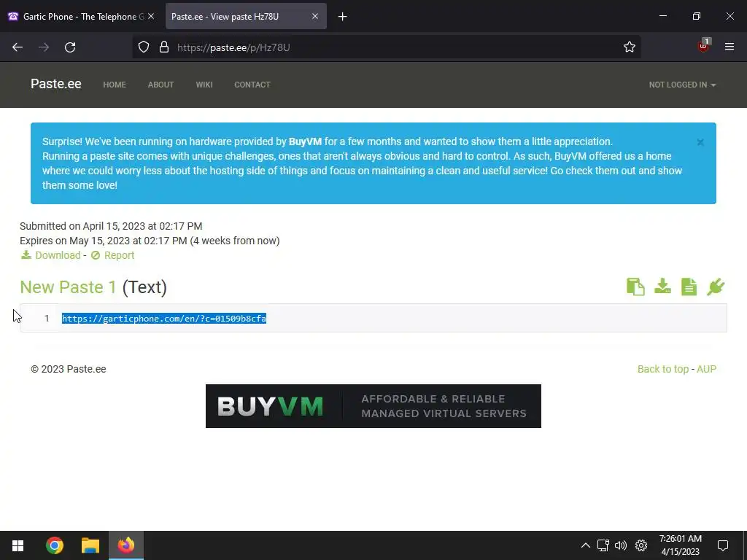Go back with browser back arrow
Screen dimensions: 747x560
point(18,47)
